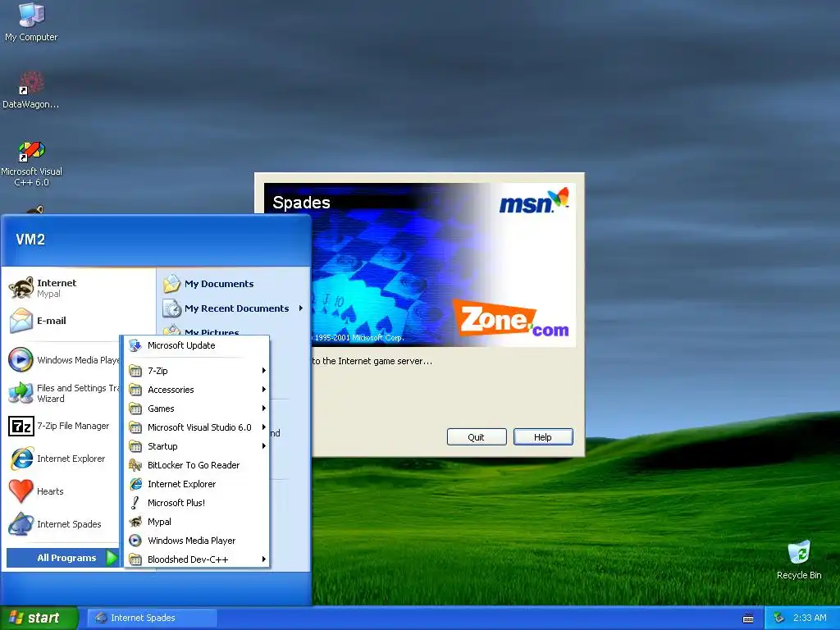Screen dimensions: 840x630
Task: Expand the 7-Zip programs submenu arrow
Action: tap(264, 370)
